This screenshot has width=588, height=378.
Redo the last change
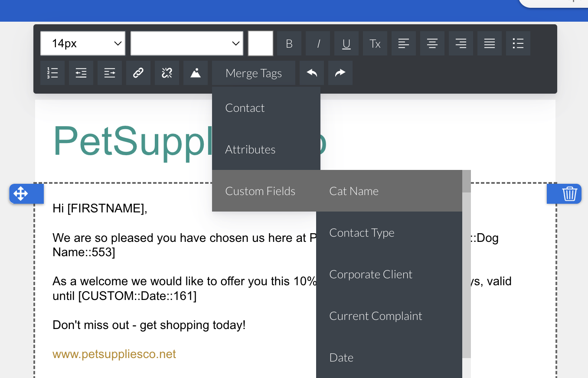click(x=340, y=73)
